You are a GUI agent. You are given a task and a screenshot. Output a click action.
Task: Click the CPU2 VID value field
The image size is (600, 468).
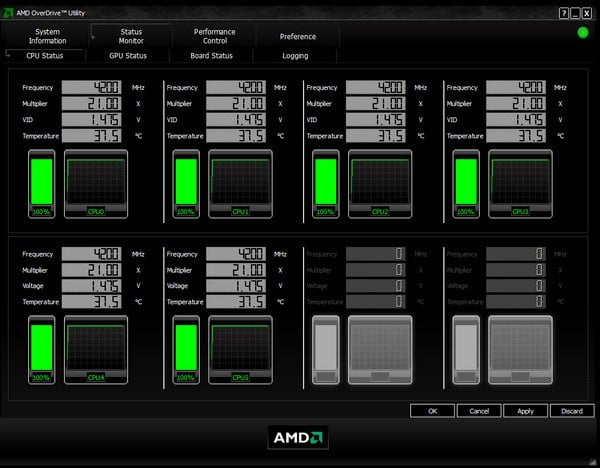coord(376,119)
